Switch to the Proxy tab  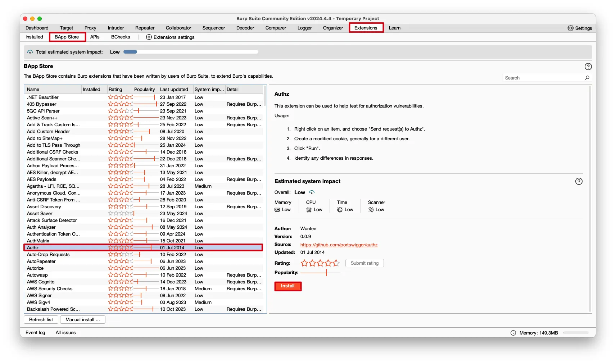pos(90,28)
